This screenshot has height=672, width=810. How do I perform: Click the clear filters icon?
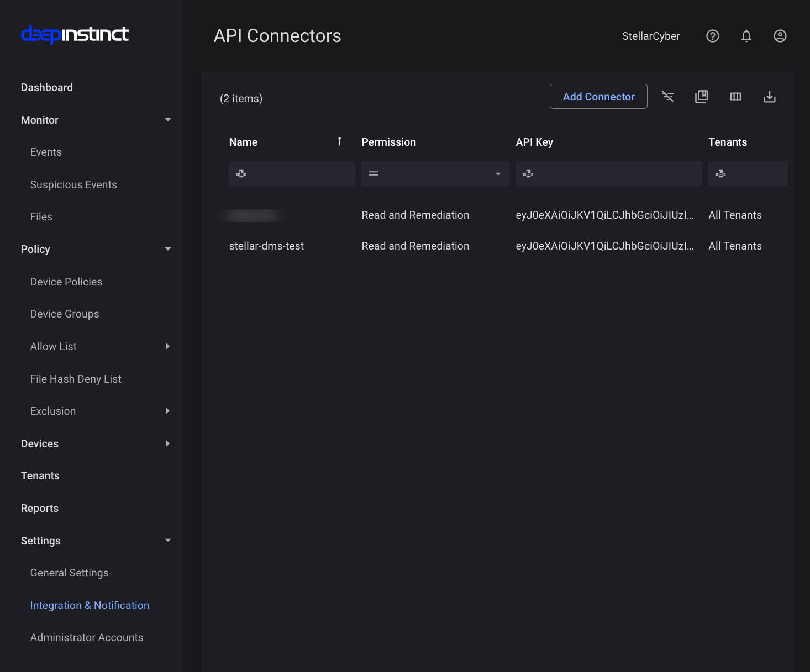click(x=667, y=97)
